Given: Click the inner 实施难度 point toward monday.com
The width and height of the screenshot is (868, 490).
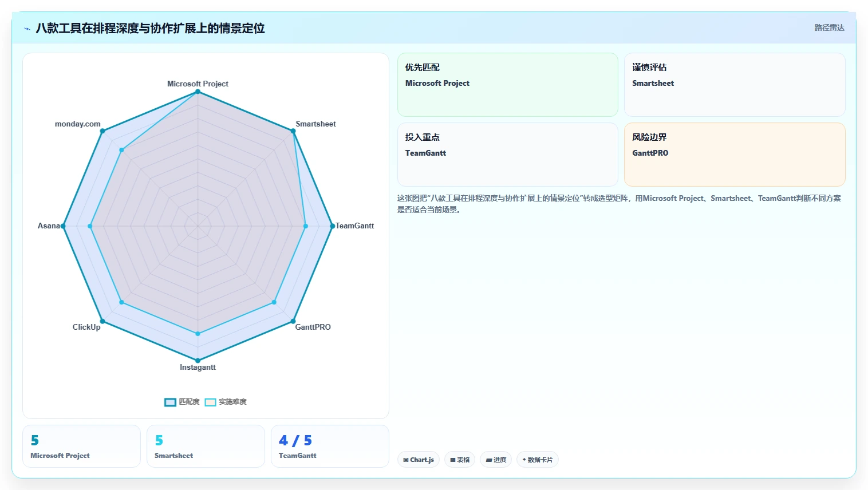Looking at the screenshot, I should [x=121, y=150].
